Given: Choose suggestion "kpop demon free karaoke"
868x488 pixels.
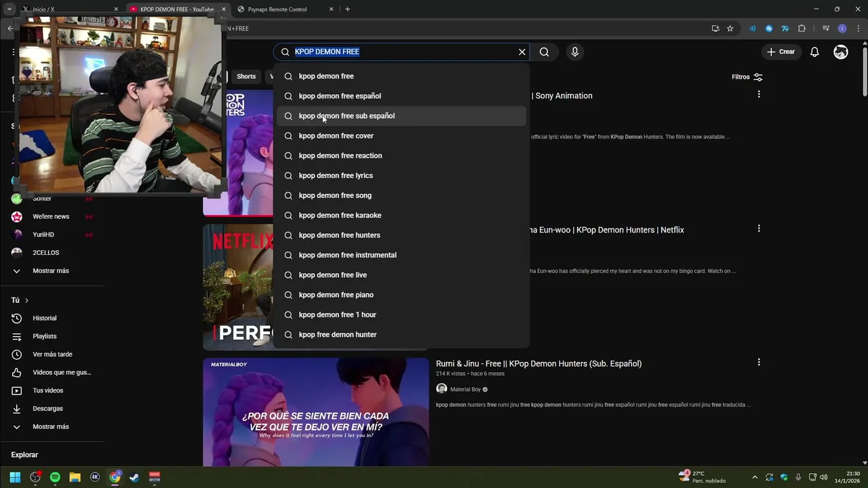Looking at the screenshot, I should [x=401, y=215].
